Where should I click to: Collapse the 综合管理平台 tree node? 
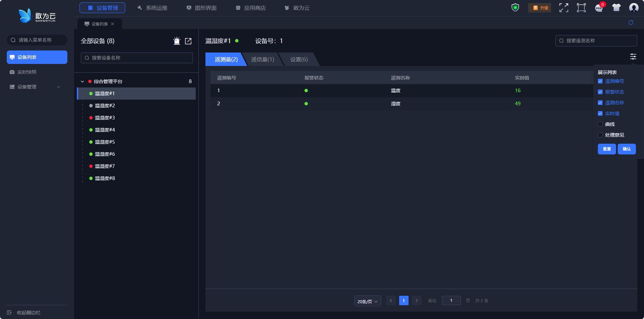(83, 81)
